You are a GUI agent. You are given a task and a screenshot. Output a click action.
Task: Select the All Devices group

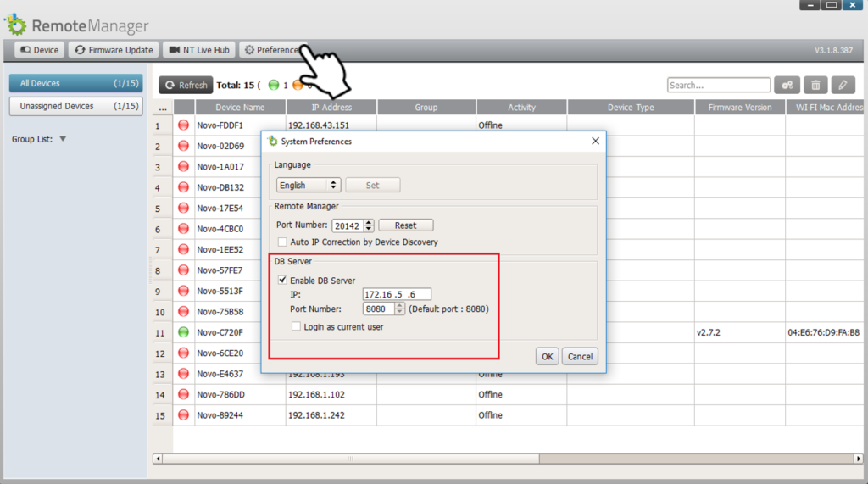coord(76,83)
